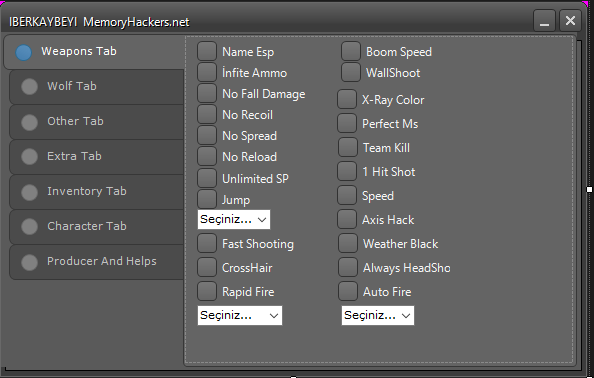
Task: Enable the Name Esp checkbox
Action: click(x=207, y=51)
